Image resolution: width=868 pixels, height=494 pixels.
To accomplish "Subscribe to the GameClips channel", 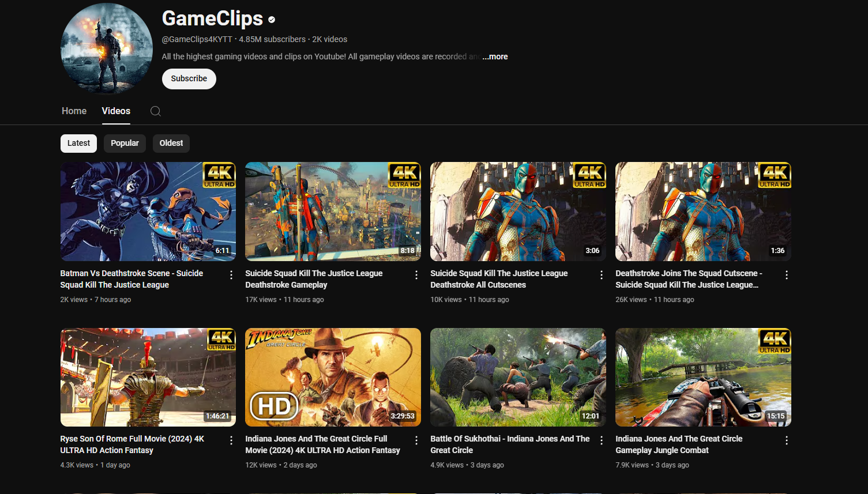I will click(x=189, y=79).
